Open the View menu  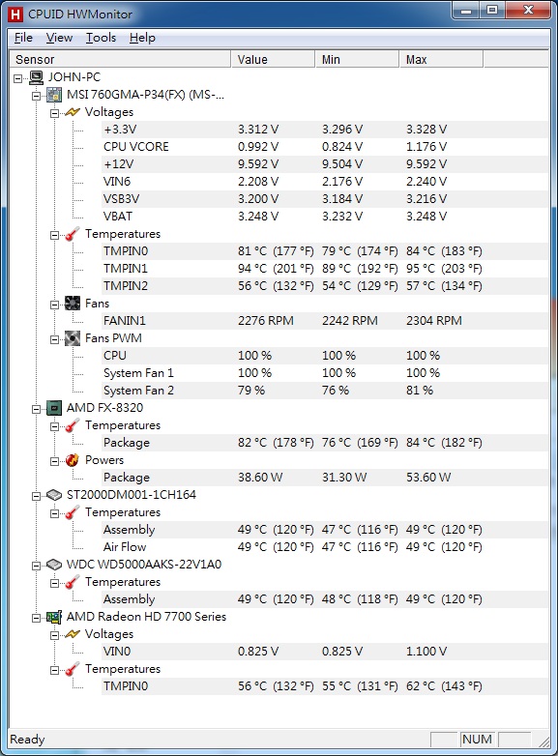tap(59, 38)
